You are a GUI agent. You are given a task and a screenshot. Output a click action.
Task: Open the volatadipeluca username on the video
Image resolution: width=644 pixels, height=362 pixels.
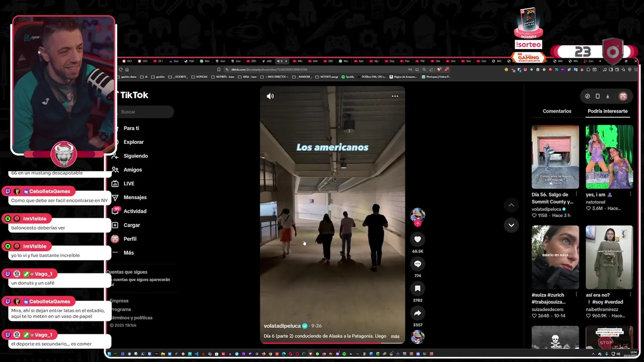(282, 326)
